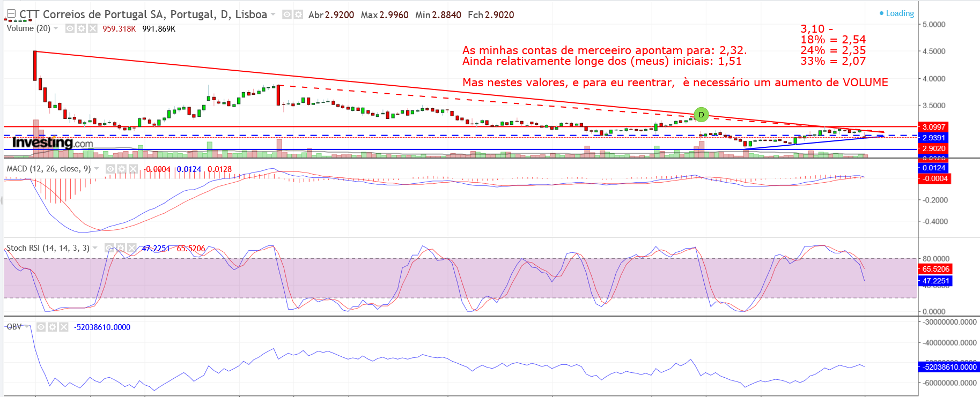Screen dimensions: 980x397
Task: Hide the Volume (20) indicator with eye icon
Action: 70,28
